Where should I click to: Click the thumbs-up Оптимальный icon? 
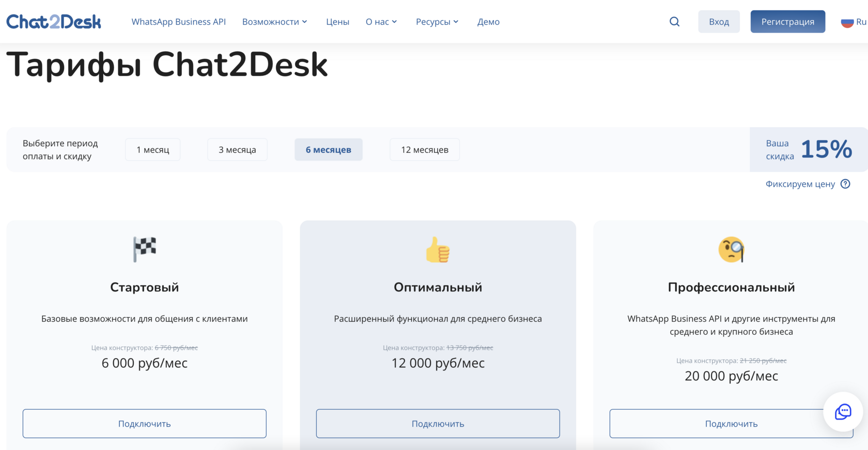click(x=438, y=250)
